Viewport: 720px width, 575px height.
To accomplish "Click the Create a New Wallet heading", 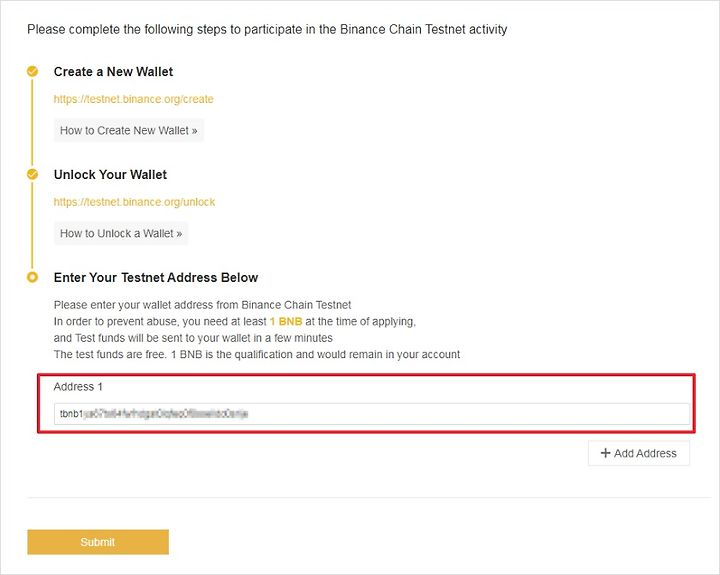I will (113, 72).
